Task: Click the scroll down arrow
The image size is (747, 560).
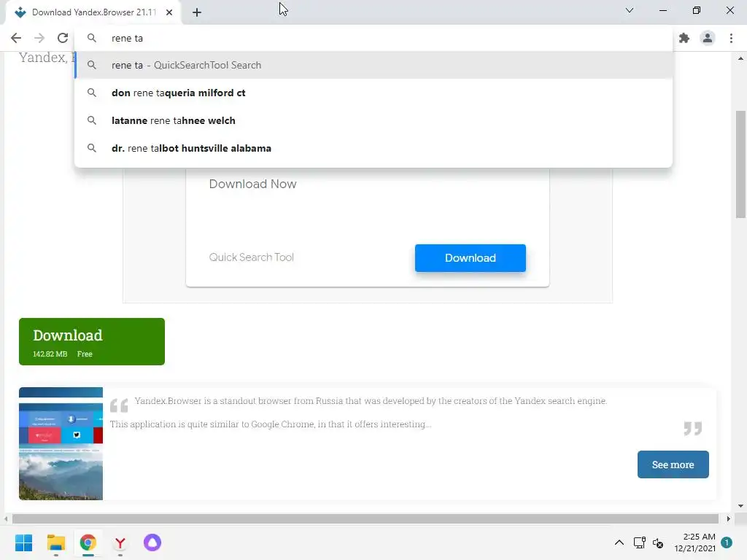Action: click(740, 506)
